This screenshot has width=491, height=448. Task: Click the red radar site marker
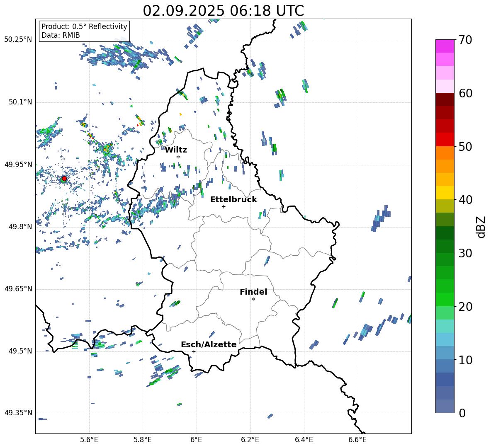[x=64, y=178]
